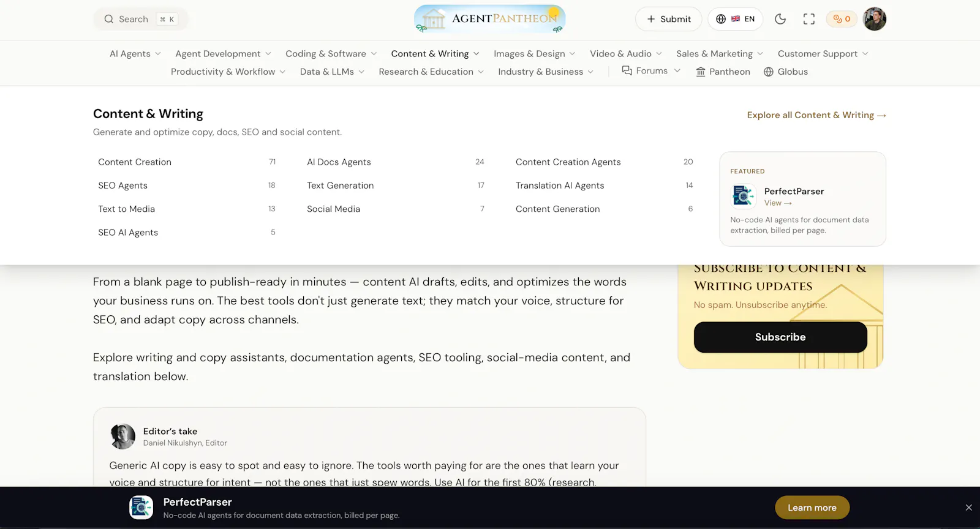Image resolution: width=980 pixels, height=529 pixels.
Task: Select the SEO Agents category
Action: coord(187,186)
